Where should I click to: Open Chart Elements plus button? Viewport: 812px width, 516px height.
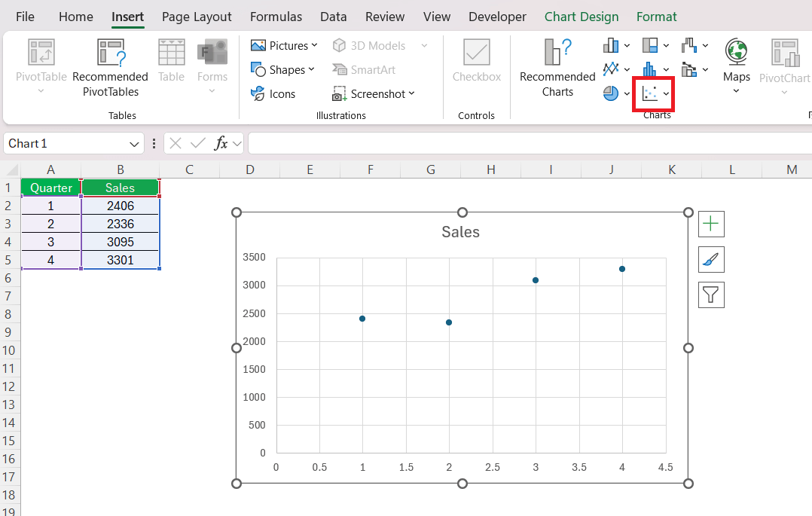(711, 224)
